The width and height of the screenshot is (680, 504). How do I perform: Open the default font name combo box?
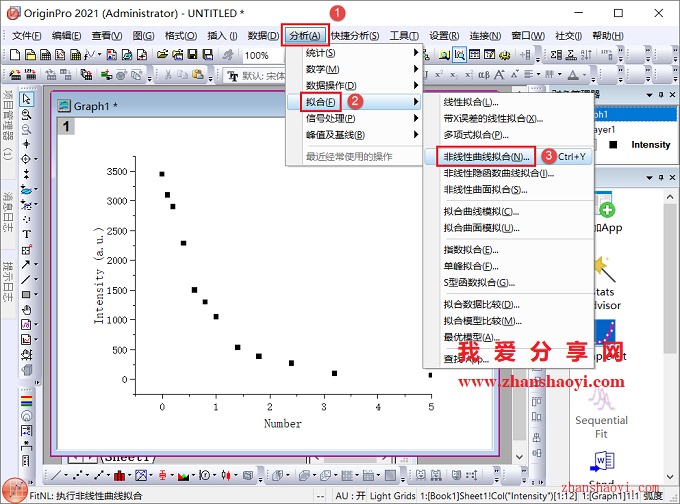click(256, 76)
